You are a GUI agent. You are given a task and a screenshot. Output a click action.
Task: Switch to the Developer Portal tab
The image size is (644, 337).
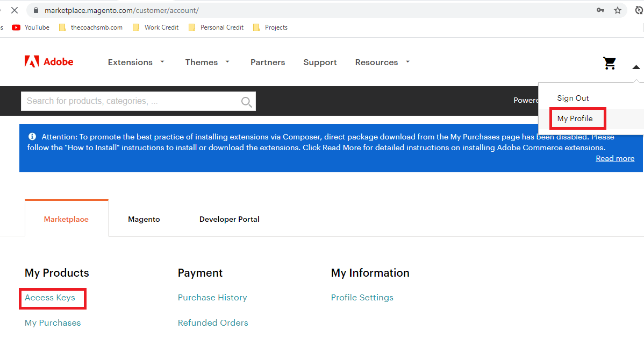[229, 219]
